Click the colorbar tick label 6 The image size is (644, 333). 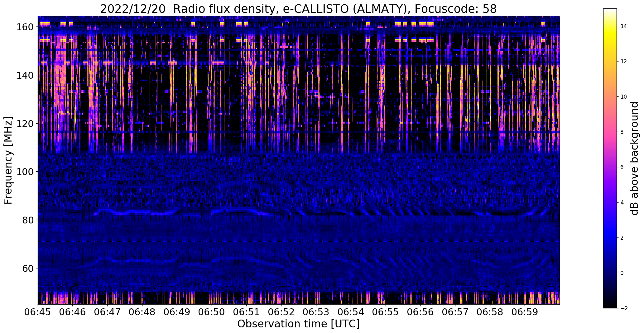point(622,167)
